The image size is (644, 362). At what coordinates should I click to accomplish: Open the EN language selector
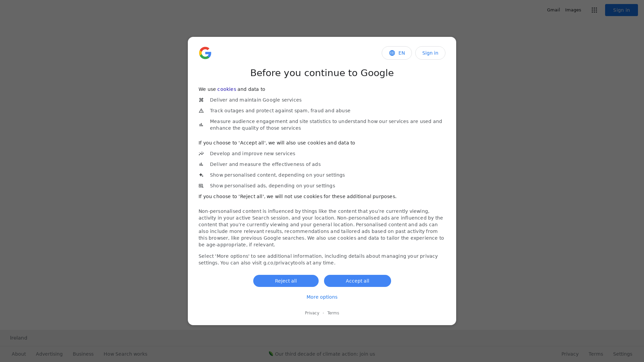(x=397, y=53)
